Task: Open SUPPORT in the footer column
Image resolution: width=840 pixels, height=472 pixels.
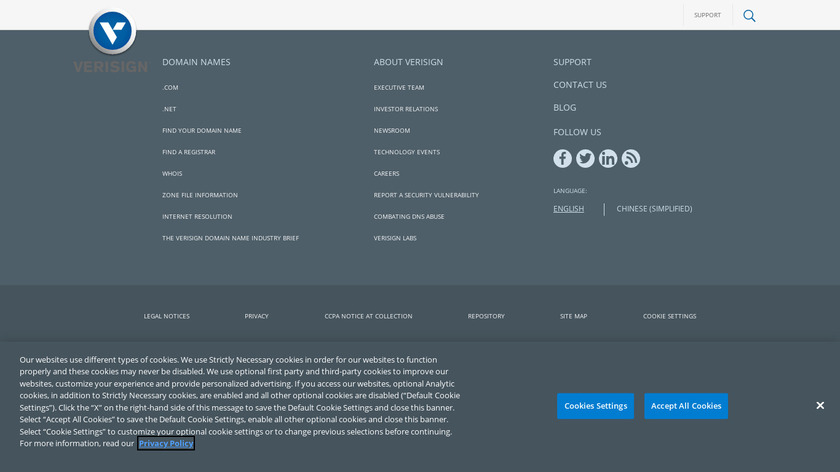Action: pyautogui.click(x=572, y=62)
